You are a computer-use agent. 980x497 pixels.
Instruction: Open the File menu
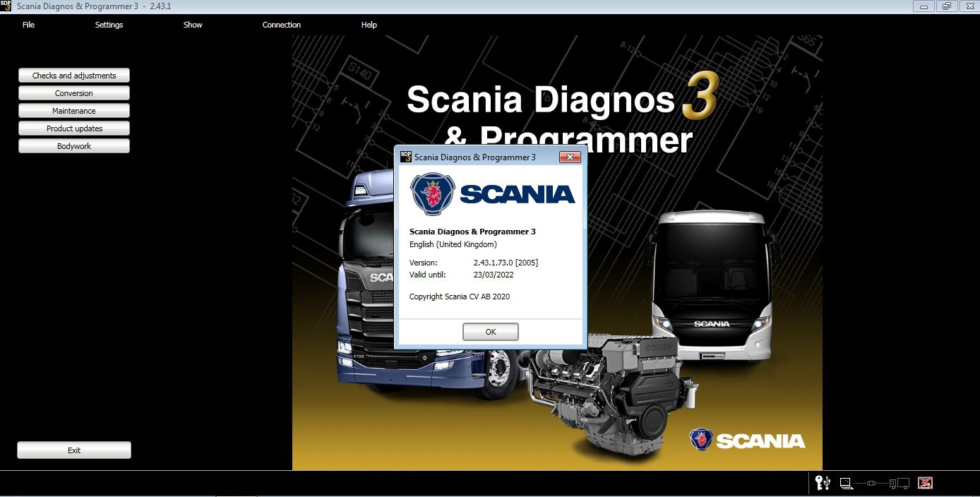28,25
